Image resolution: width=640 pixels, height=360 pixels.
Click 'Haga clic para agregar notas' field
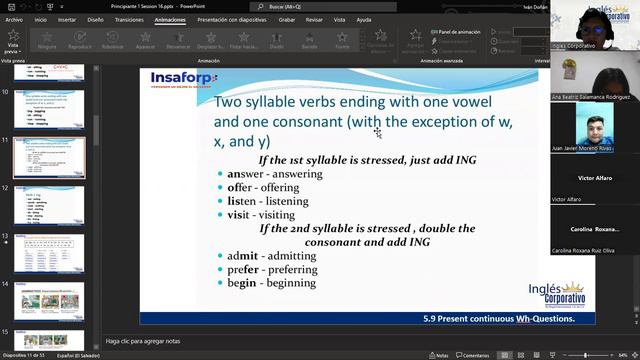[x=143, y=341]
